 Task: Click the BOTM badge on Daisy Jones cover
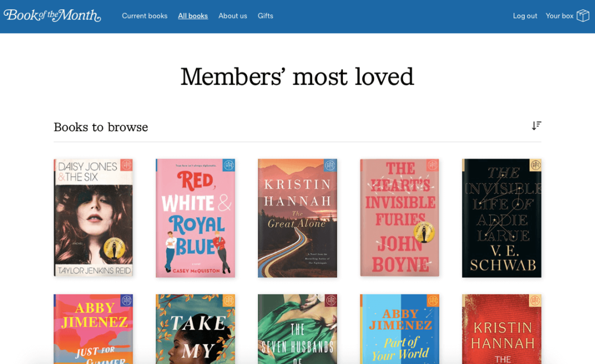(x=127, y=165)
